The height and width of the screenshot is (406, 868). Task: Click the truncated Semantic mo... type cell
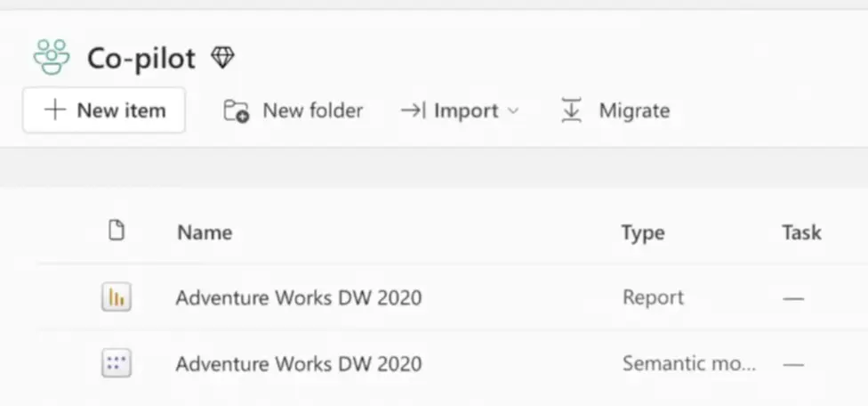click(x=689, y=363)
